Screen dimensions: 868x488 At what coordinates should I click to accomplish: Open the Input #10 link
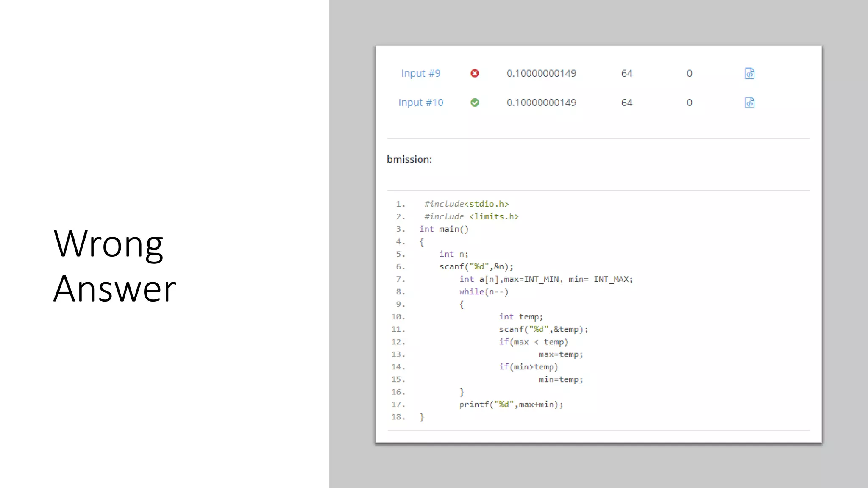420,103
